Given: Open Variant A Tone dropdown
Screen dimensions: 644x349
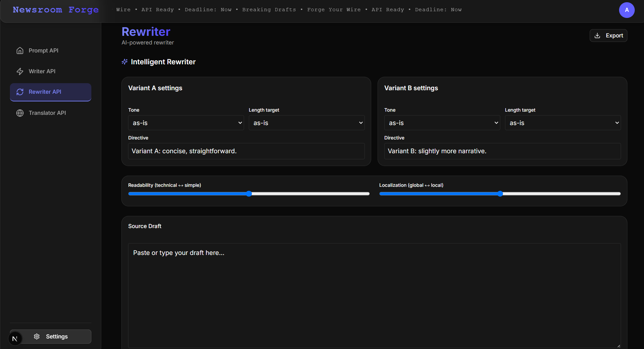Looking at the screenshot, I should (186, 123).
